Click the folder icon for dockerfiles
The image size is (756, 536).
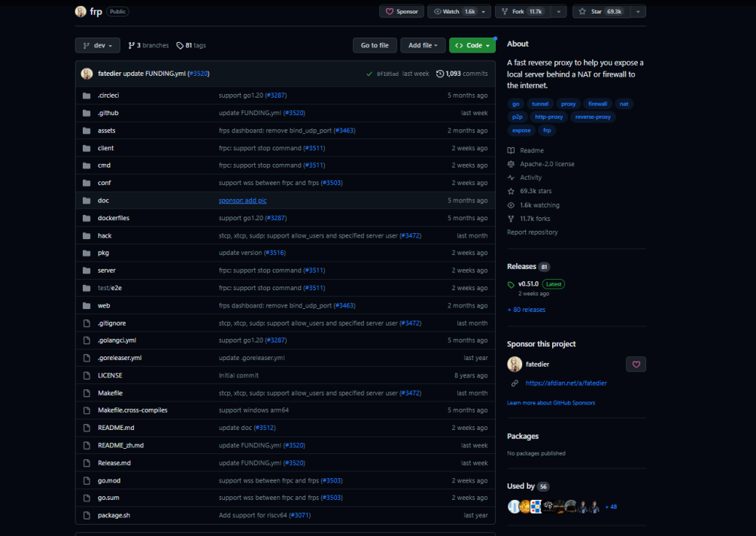(x=87, y=218)
